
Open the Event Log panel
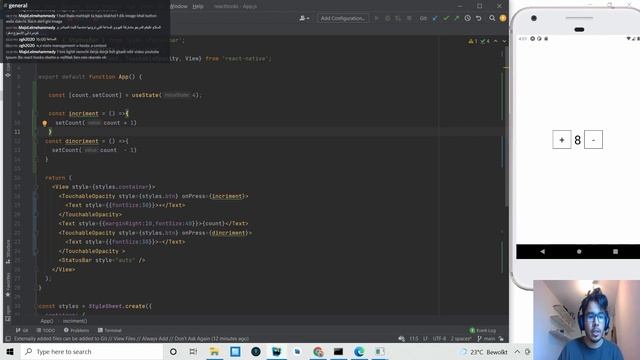point(483,330)
